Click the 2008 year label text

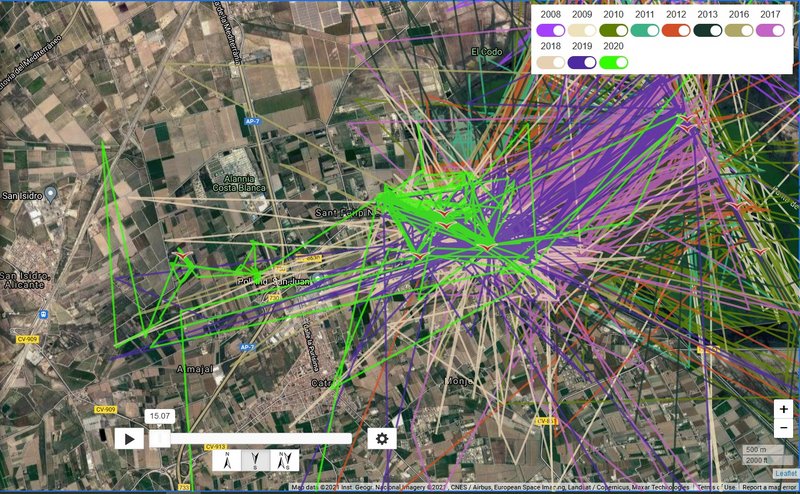pyautogui.click(x=551, y=14)
